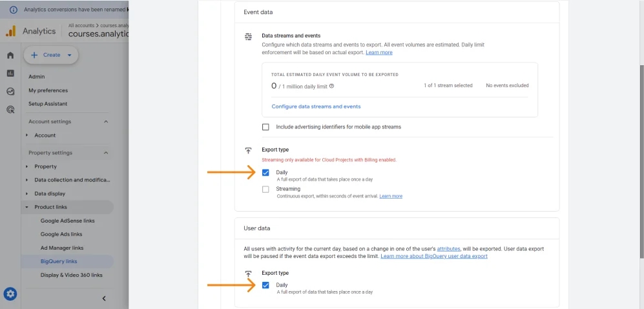The image size is (644, 309).
Task: Uncheck the User data Daily export checkbox
Action: click(x=265, y=285)
